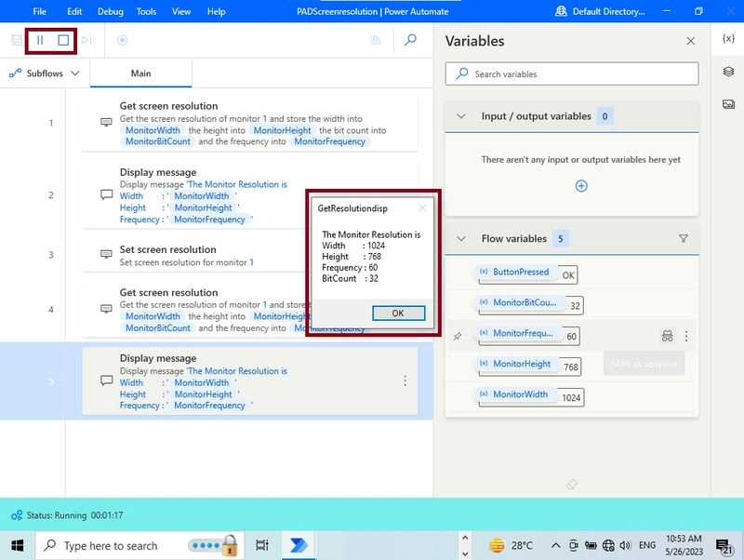Open the notification center icon
Image resolution: width=744 pixels, height=560 pixels.
724,546
